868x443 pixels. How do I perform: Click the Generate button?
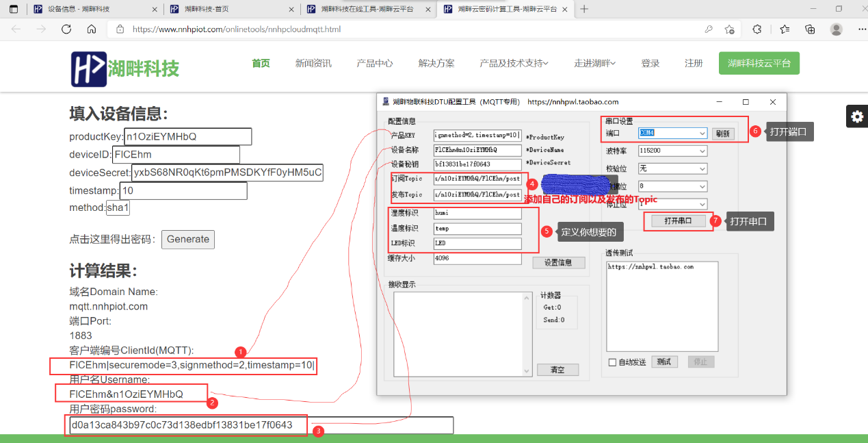pos(188,239)
